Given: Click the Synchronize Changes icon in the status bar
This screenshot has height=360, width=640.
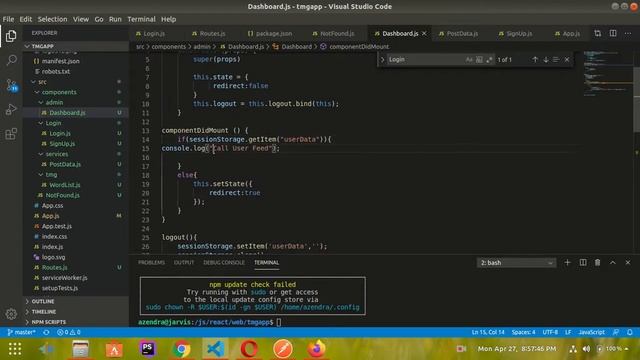Looking at the screenshot, I should tap(46, 332).
